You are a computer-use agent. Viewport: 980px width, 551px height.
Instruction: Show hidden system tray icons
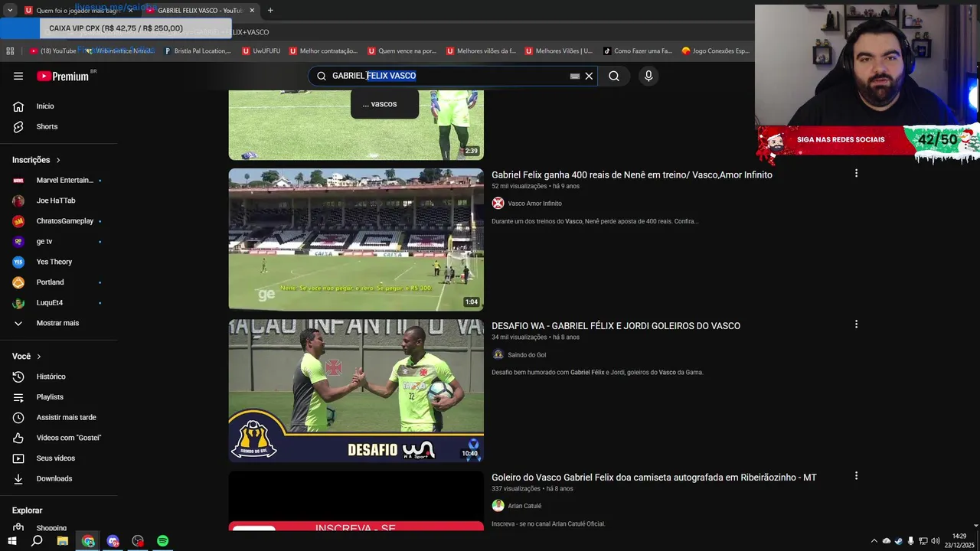[874, 541]
